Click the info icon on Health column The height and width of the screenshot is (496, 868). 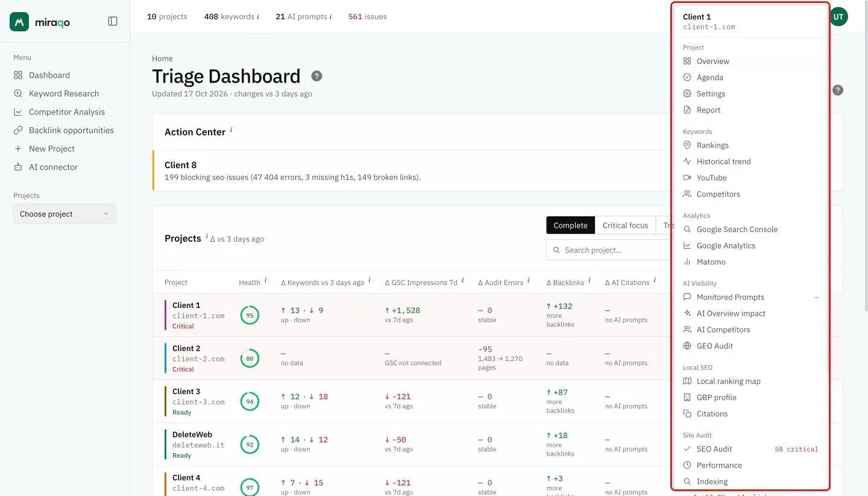click(265, 280)
